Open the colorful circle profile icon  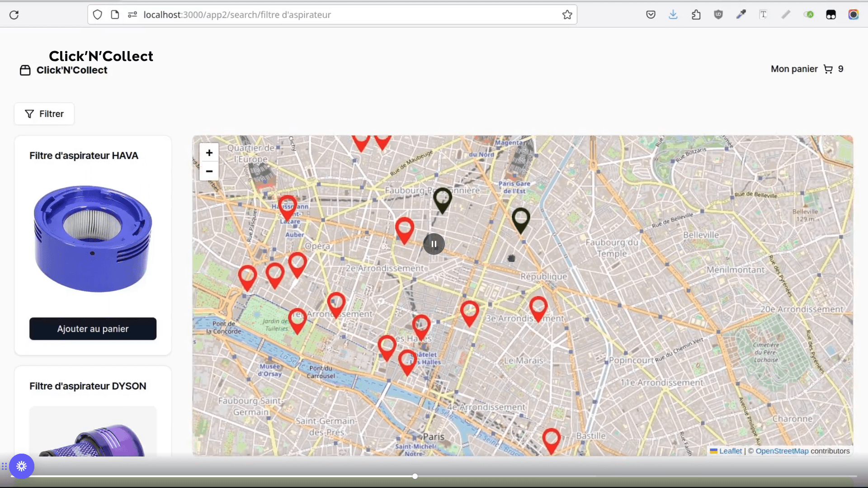854,15
